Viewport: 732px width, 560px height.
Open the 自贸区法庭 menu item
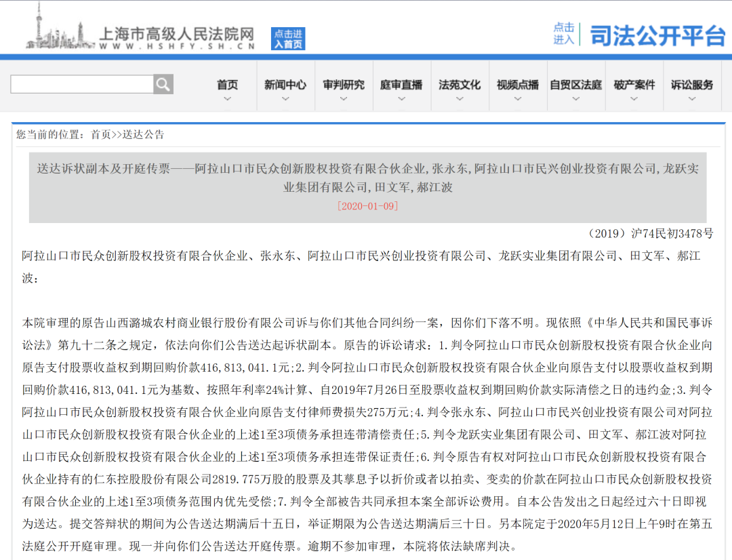coord(575,85)
